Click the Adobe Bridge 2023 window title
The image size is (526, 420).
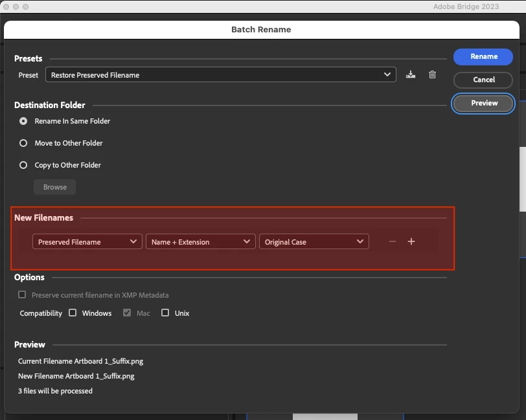click(x=466, y=6)
